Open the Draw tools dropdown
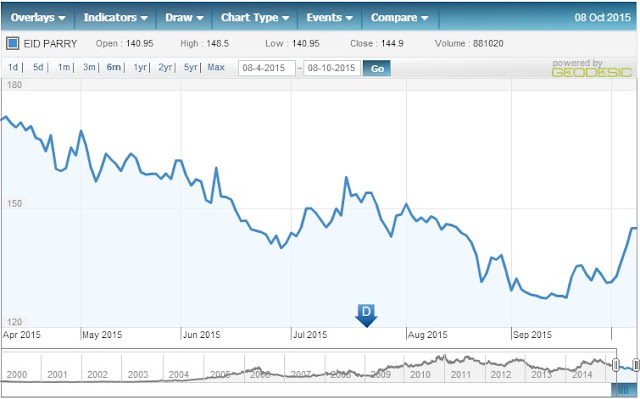 184,18
